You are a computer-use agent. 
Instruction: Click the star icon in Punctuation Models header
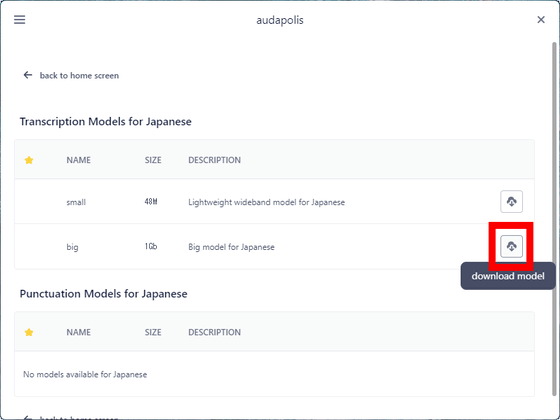pos(29,332)
